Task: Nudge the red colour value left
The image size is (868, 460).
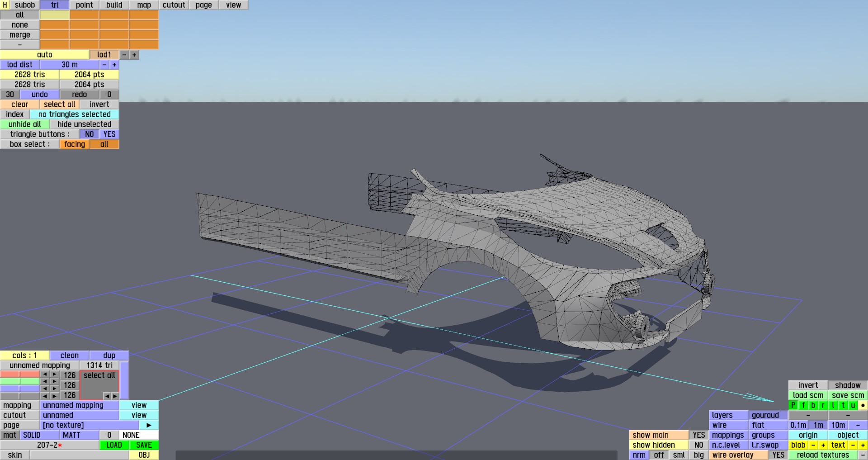Action: [x=45, y=375]
